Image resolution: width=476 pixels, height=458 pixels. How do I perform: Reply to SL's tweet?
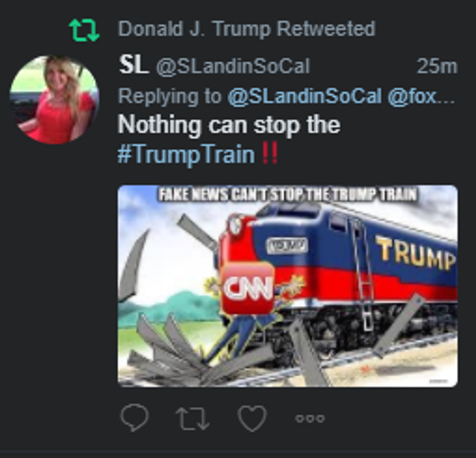pos(134,418)
